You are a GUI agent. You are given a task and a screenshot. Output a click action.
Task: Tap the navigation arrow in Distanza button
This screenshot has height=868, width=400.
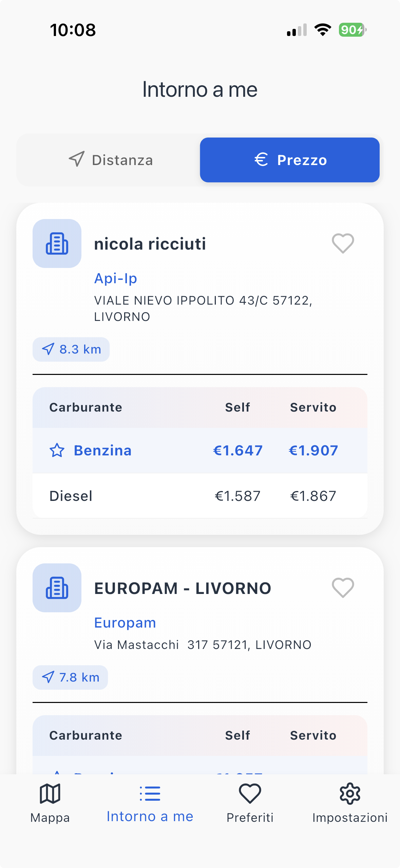[x=77, y=159]
